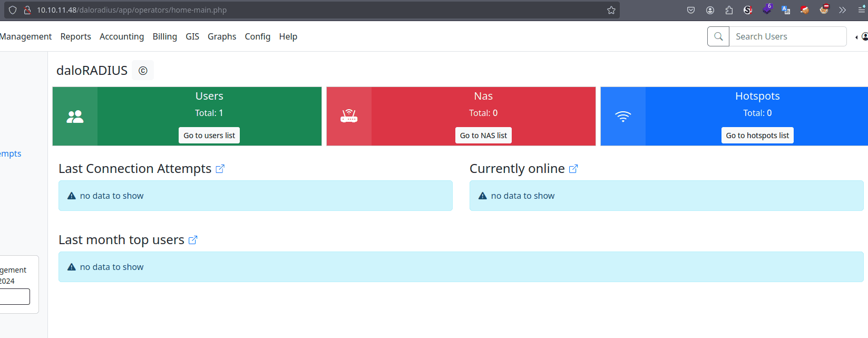
Task: Click the copyright icon beside daloRADIUS title
Action: (x=143, y=71)
